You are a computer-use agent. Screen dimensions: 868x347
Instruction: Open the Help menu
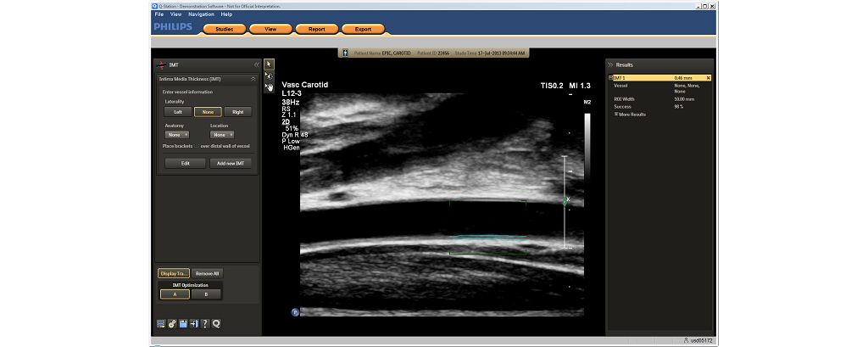click(226, 14)
